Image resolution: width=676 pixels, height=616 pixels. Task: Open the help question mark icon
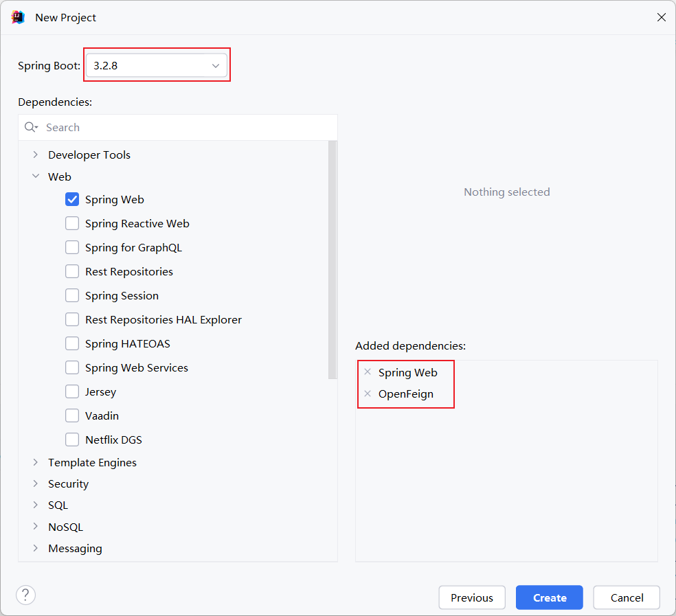coord(26,595)
